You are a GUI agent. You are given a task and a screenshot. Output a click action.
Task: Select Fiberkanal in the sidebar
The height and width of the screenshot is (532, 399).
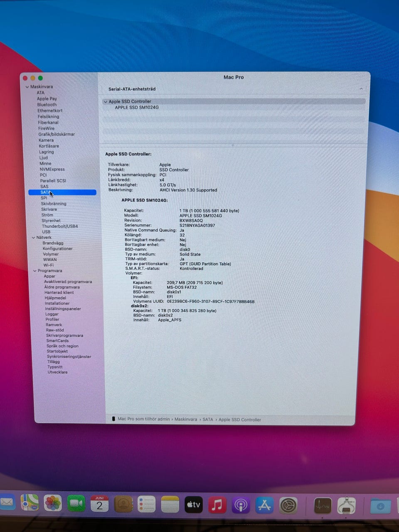48,123
